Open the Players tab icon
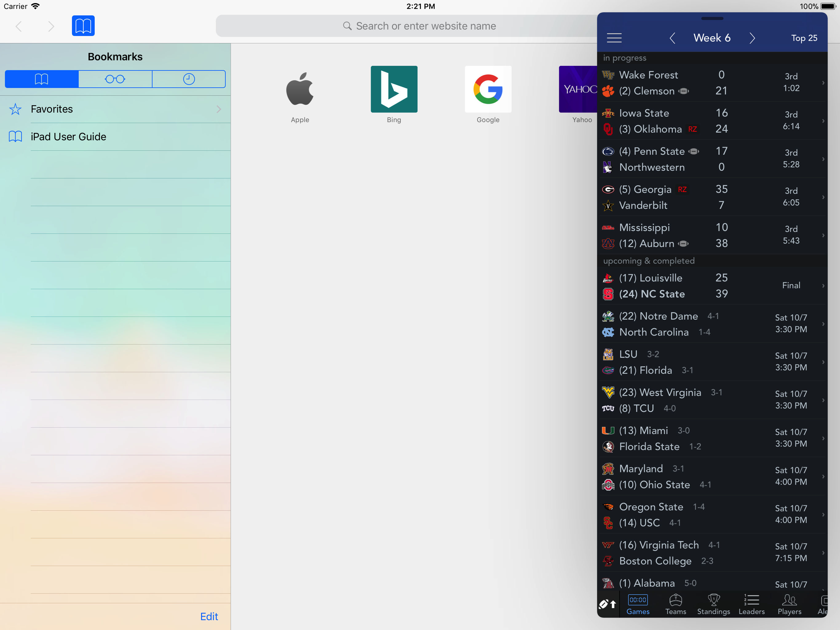840x630 pixels. click(x=789, y=604)
